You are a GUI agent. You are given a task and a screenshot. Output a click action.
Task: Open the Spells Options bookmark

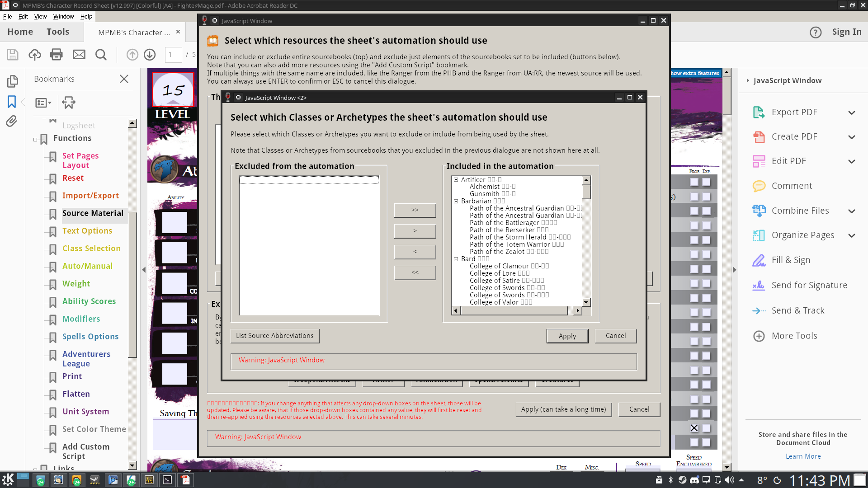pyautogui.click(x=90, y=337)
